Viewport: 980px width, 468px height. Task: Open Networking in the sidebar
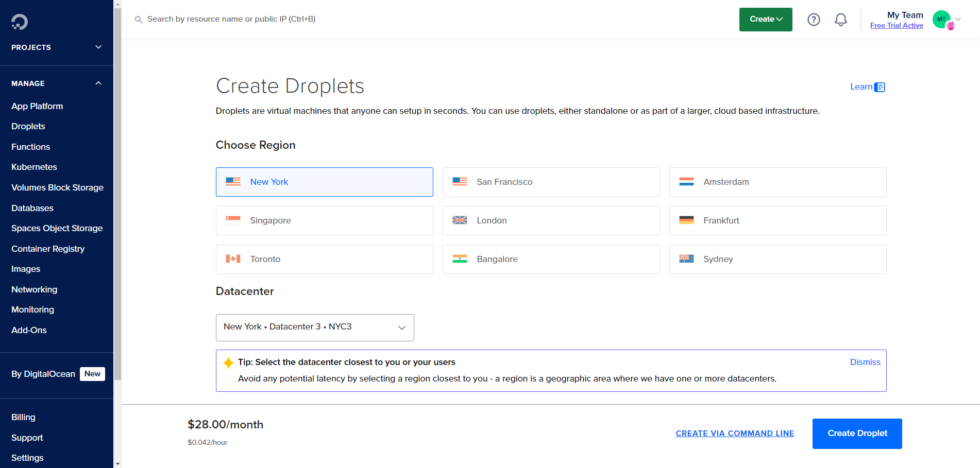click(x=34, y=289)
